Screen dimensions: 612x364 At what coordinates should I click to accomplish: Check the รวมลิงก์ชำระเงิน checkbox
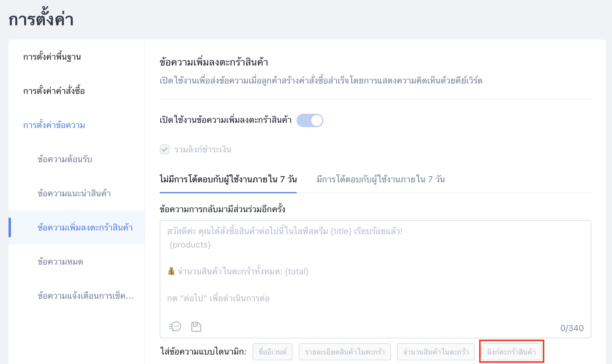click(x=165, y=149)
